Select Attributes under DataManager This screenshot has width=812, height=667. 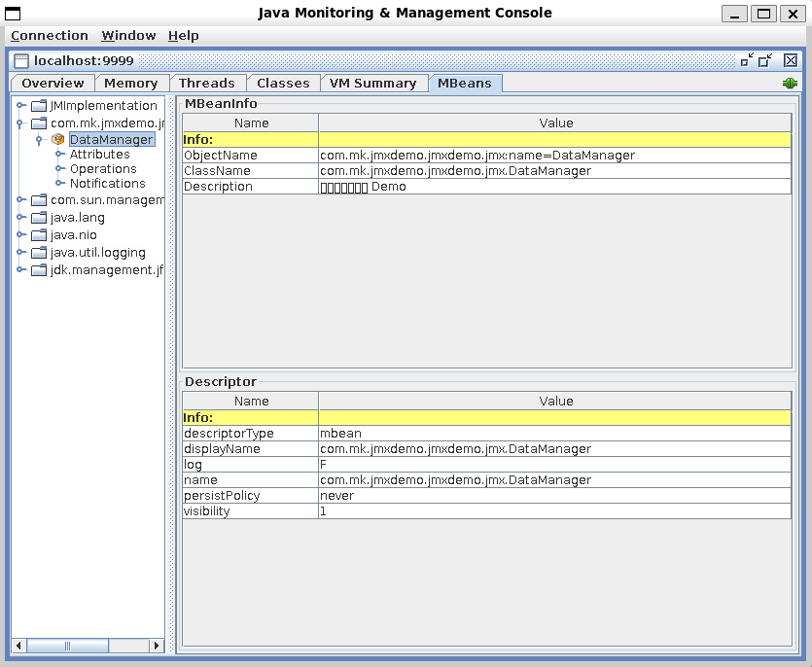click(x=99, y=155)
